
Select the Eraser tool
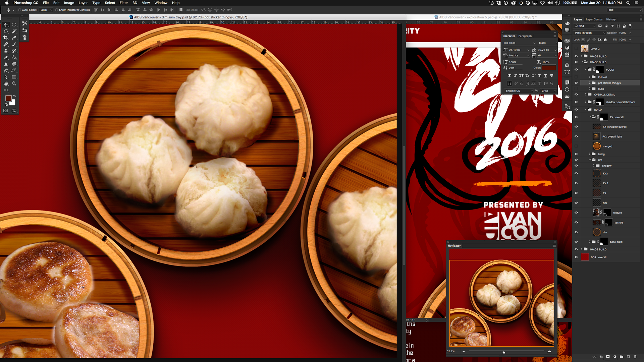[6, 57]
